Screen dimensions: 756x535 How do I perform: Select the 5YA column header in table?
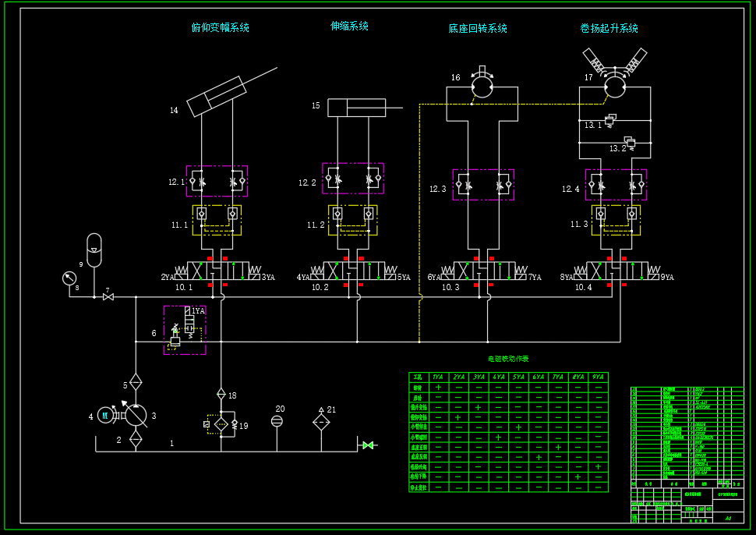coord(518,377)
